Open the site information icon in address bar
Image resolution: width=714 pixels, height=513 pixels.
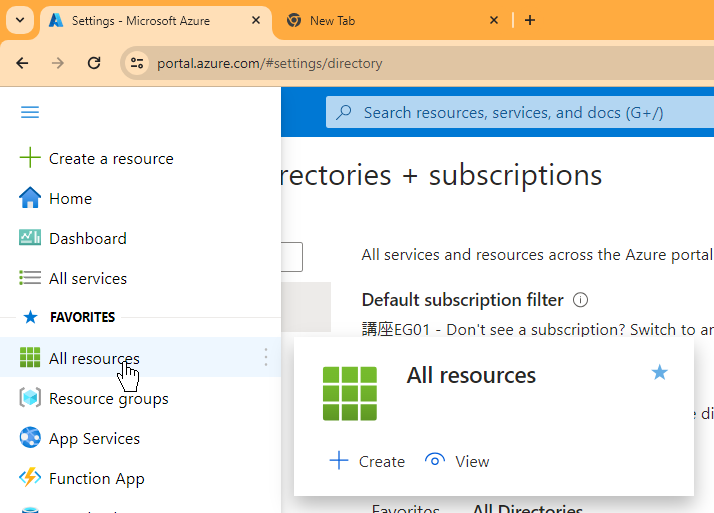(x=137, y=63)
